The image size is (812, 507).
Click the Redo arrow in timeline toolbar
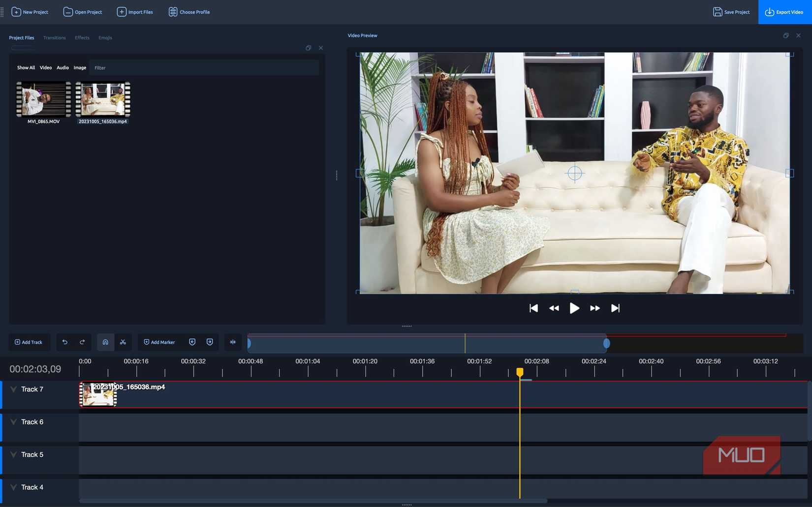pyautogui.click(x=82, y=342)
